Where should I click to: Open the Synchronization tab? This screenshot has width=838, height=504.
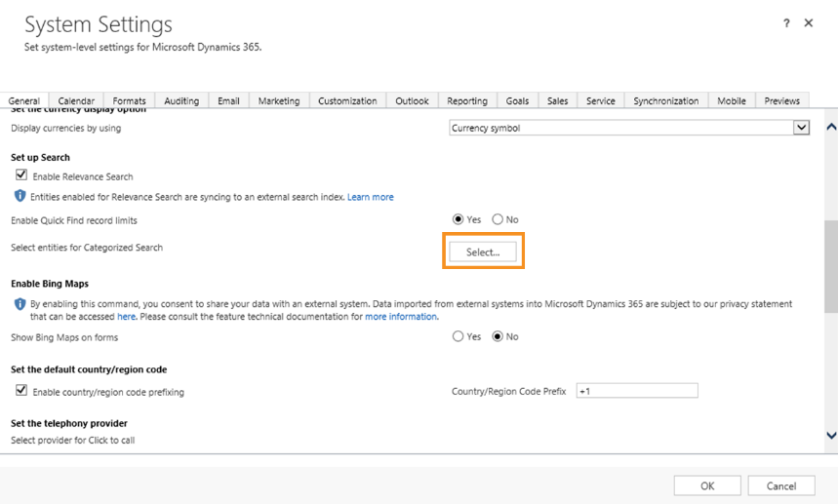point(665,100)
